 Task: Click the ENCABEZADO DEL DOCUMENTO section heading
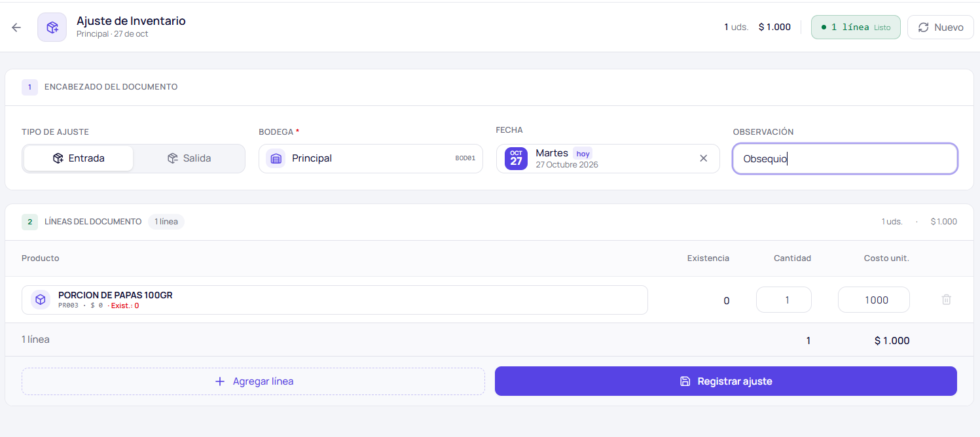111,87
